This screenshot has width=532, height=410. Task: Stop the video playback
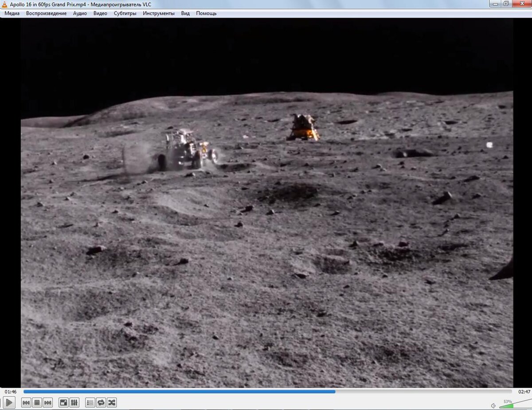point(37,402)
